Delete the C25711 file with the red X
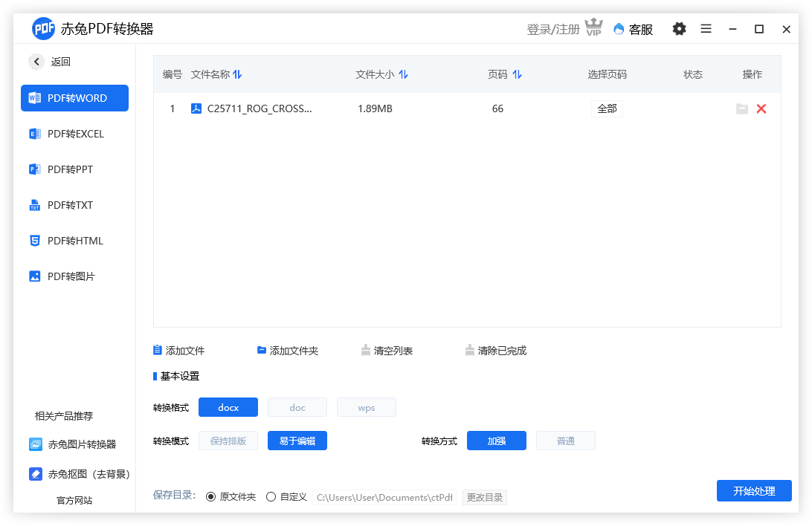 click(761, 108)
